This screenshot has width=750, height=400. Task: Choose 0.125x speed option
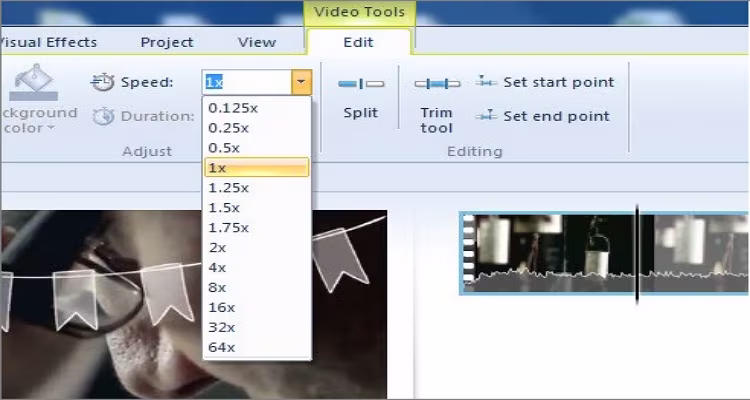(x=257, y=108)
